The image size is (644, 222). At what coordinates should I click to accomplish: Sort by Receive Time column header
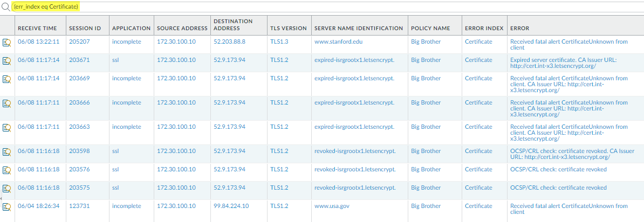(x=37, y=28)
